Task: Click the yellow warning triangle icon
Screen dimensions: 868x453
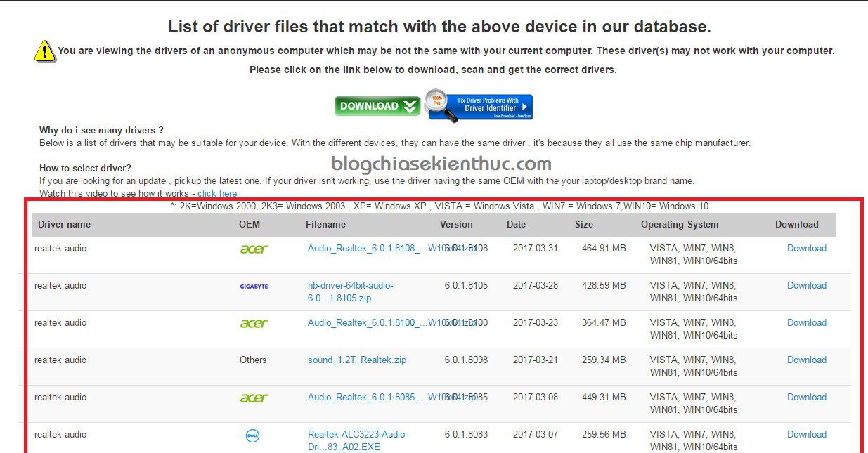Action: pos(44,51)
